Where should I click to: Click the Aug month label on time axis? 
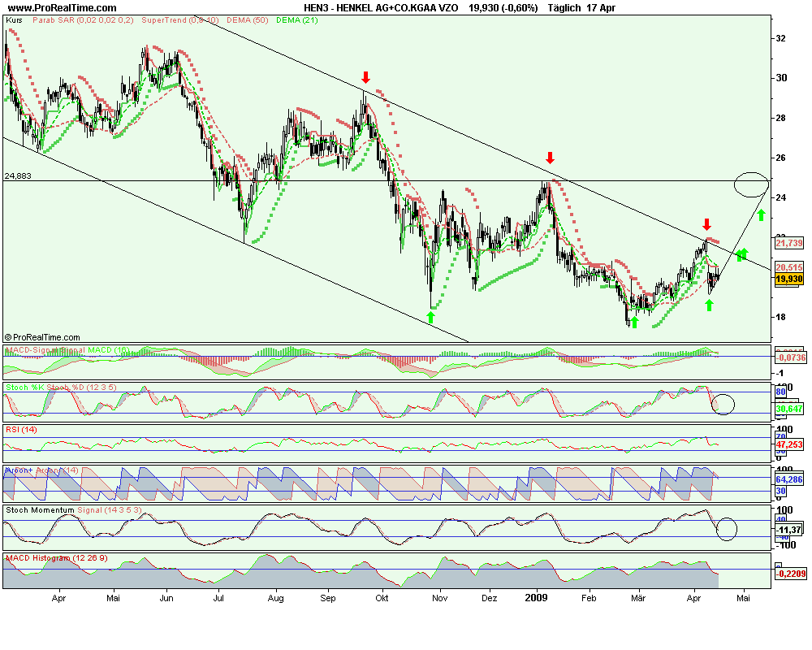pos(275,598)
